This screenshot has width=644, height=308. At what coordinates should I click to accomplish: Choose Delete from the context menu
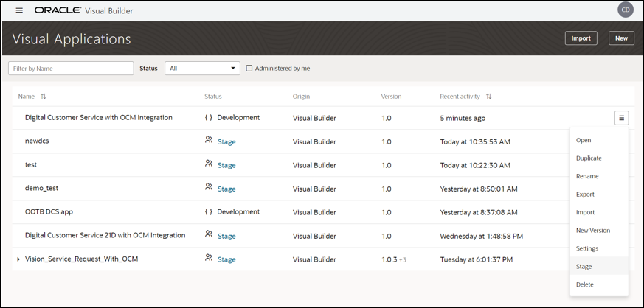click(x=599, y=284)
